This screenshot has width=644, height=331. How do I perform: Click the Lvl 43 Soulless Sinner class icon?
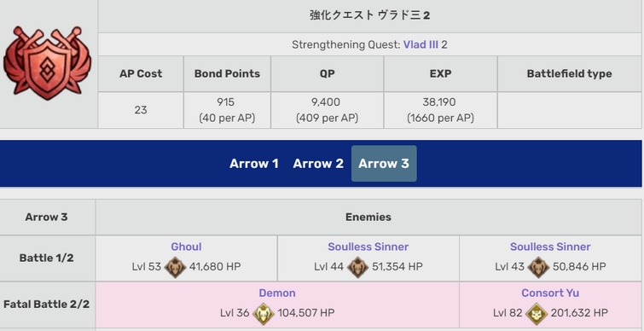(x=538, y=267)
